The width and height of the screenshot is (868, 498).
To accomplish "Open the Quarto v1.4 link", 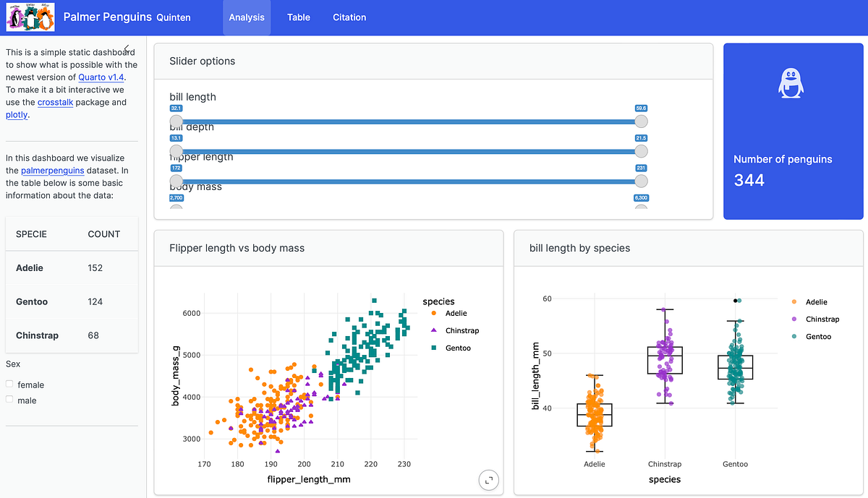I will pos(101,77).
